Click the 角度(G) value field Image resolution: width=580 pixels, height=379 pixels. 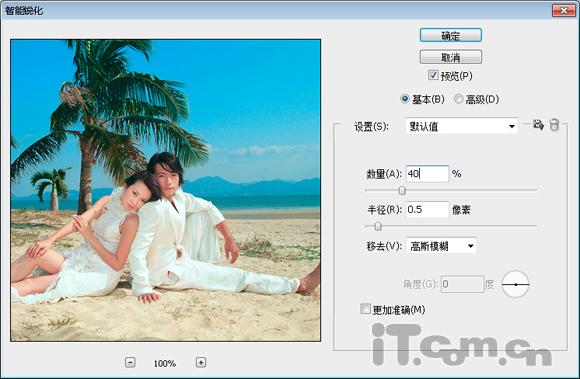(x=462, y=284)
